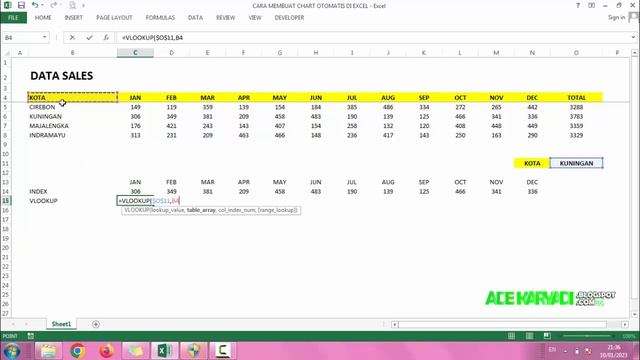Open Insert Function fx dialog

[x=106, y=38]
